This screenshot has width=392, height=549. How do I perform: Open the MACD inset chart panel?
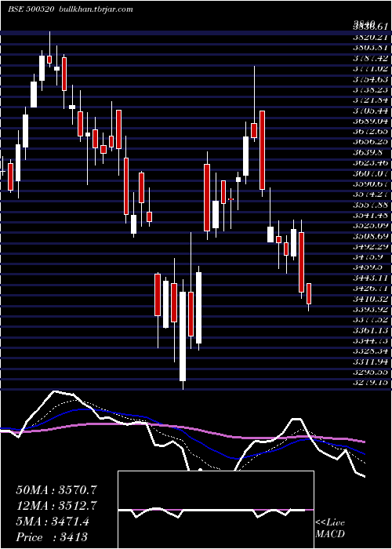(x=216, y=510)
